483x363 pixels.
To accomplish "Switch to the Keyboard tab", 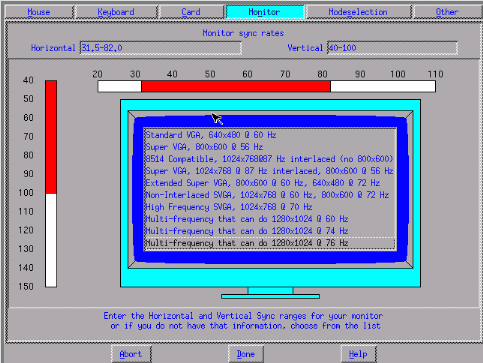I will click(x=116, y=12).
